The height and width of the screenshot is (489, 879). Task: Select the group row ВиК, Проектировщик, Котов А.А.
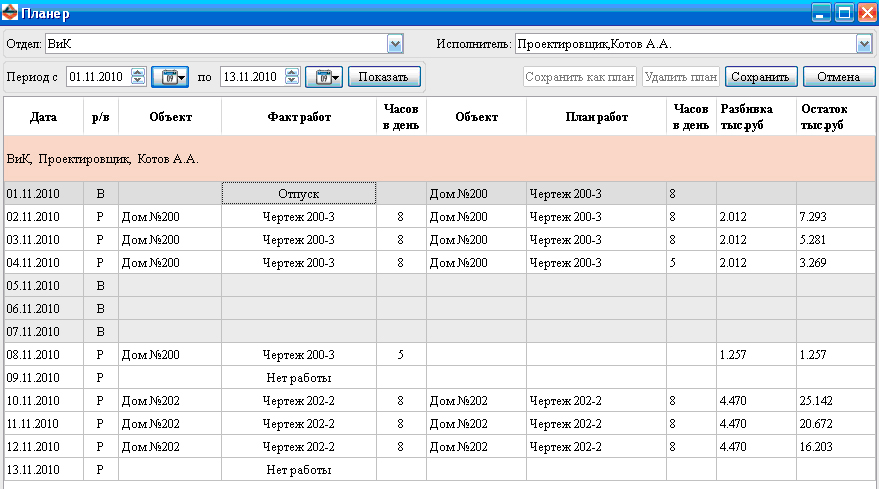438,158
